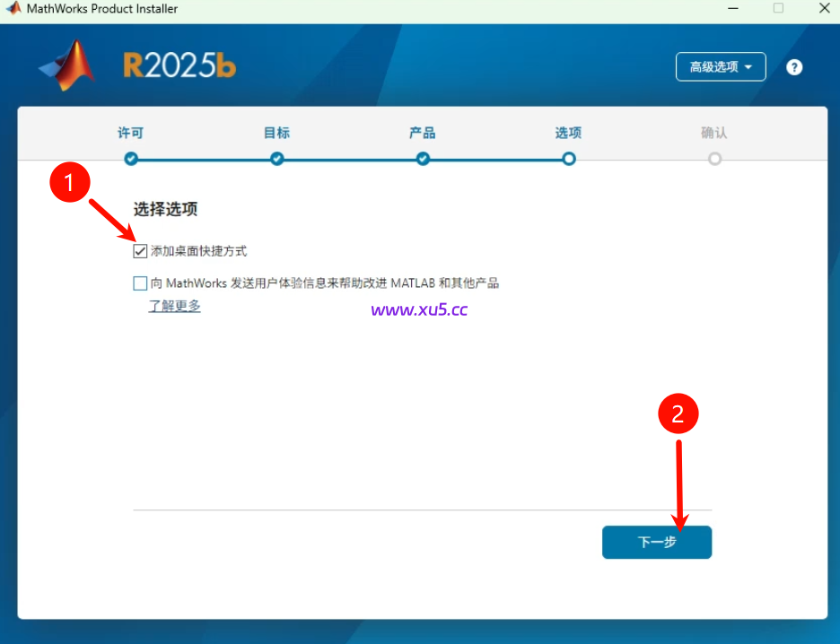Select the completed 许可 step checkmark
Image resolution: width=840 pixels, height=644 pixels.
coord(131,159)
